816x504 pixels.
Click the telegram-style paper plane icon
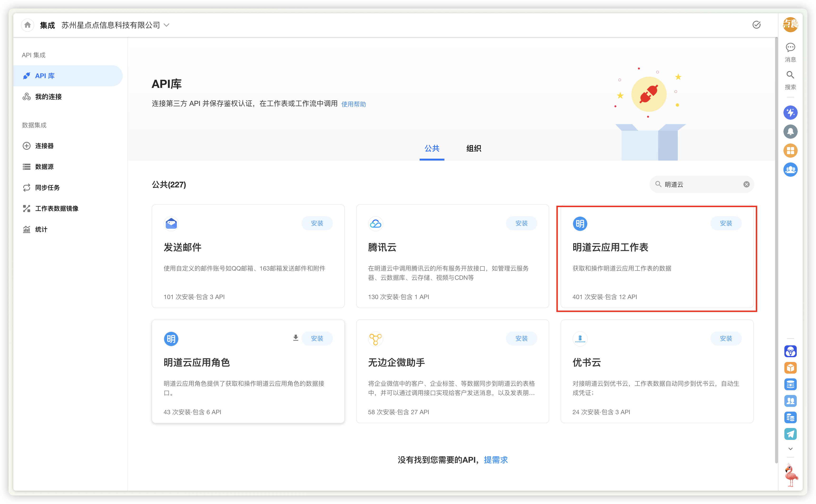790,434
